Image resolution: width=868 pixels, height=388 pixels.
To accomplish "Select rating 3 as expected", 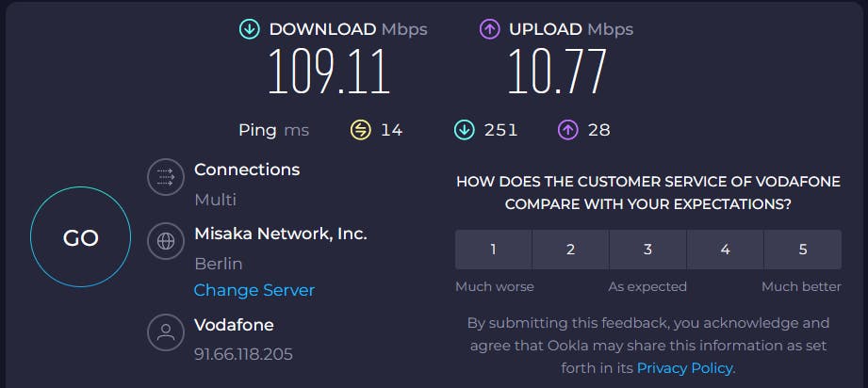I will point(647,250).
